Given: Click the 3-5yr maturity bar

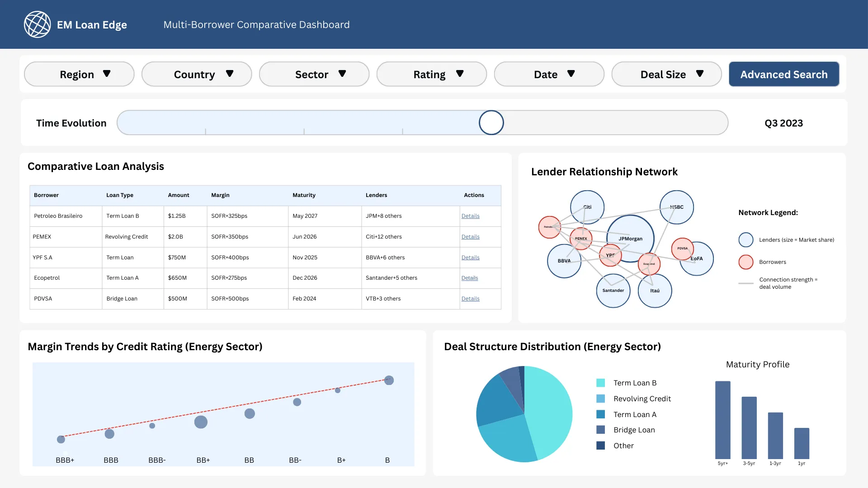Looking at the screenshot, I should click(749, 428).
